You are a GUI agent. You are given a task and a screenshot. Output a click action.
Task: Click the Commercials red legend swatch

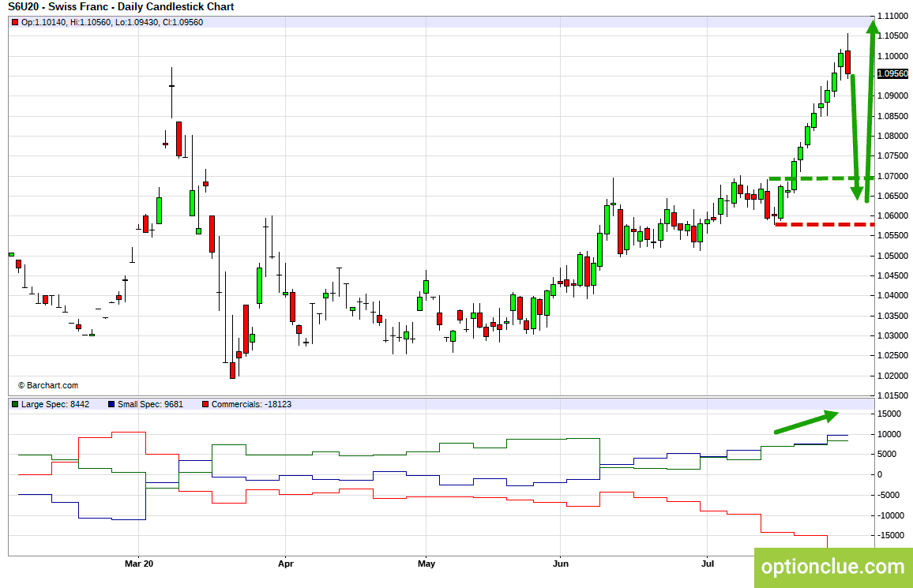tap(205, 404)
